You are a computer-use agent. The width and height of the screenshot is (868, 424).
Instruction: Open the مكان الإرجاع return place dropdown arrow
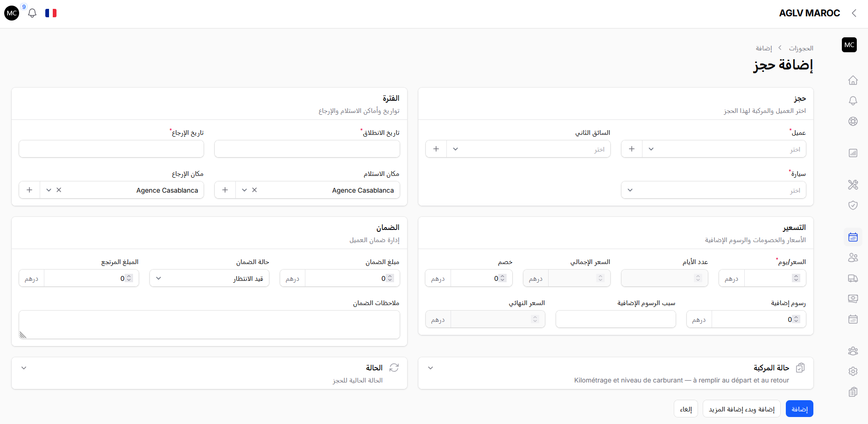click(x=49, y=190)
